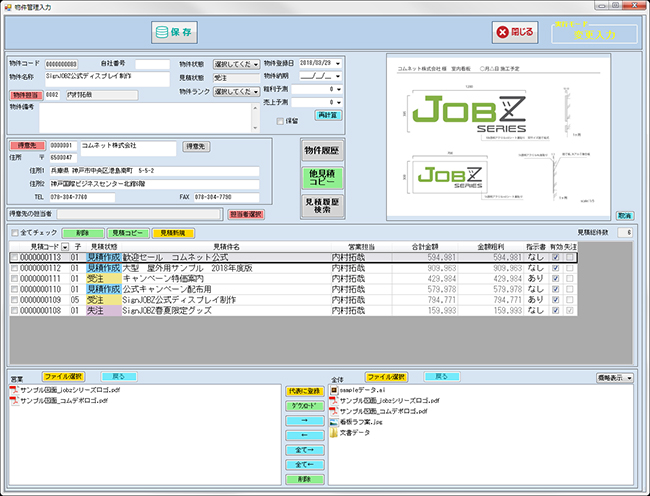This screenshot has width=650, height=496.
Task: Move file right with the → arrow button
Action: tap(305, 421)
